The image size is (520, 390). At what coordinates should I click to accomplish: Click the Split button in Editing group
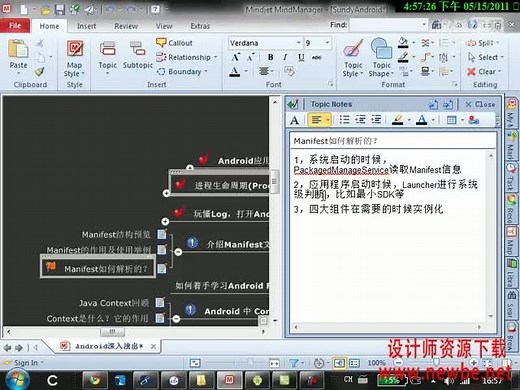[x=482, y=43]
